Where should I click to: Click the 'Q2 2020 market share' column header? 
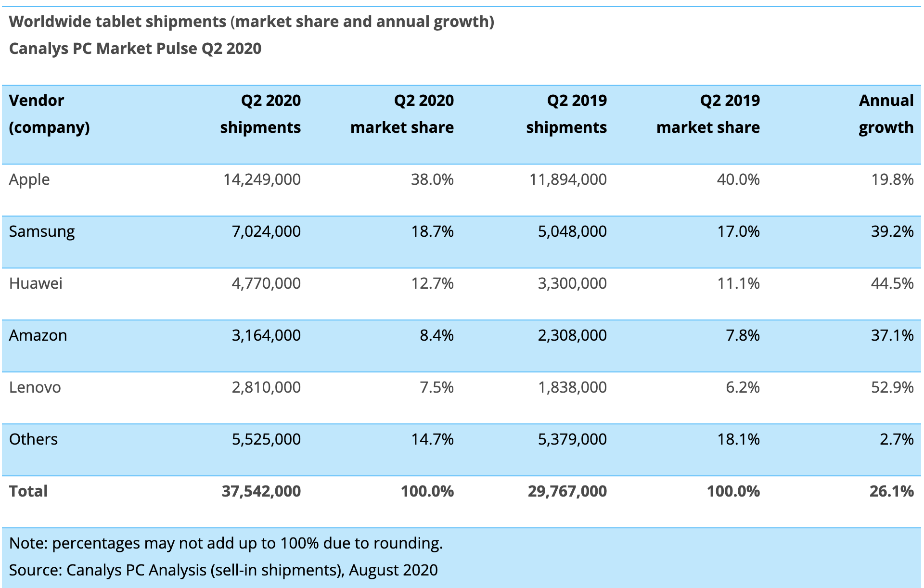402,114
